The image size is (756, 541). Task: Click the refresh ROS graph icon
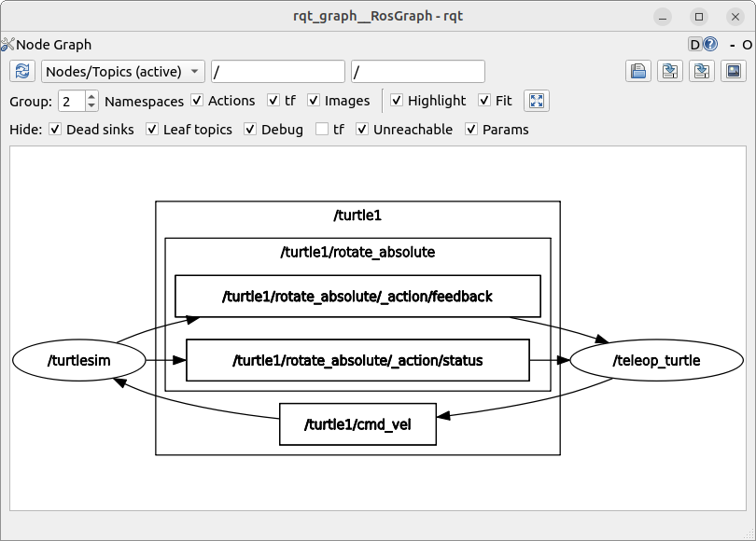pyautogui.click(x=23, y=72)
